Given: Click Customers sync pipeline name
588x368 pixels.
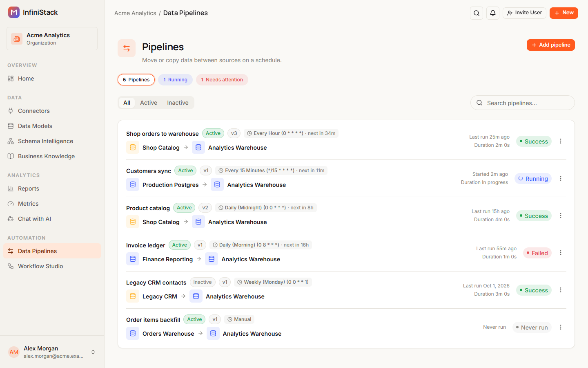Looking at the screenshot, I should [149, 171].
